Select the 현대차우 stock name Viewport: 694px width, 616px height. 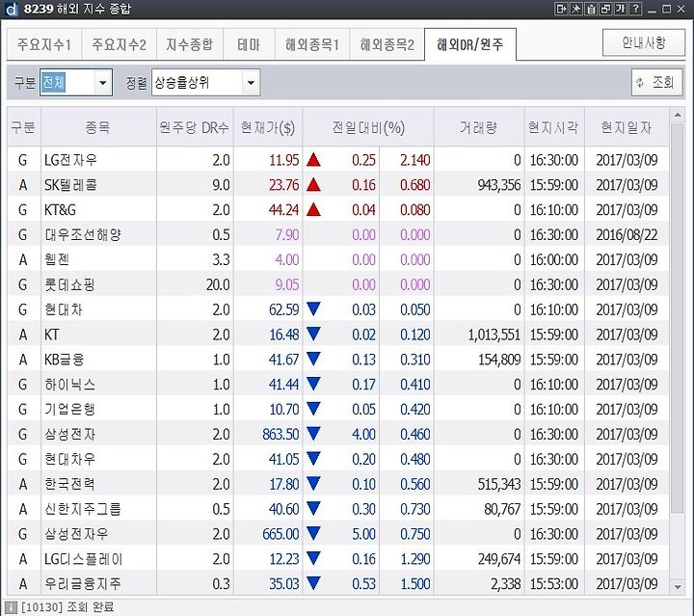tap(69, 459)
